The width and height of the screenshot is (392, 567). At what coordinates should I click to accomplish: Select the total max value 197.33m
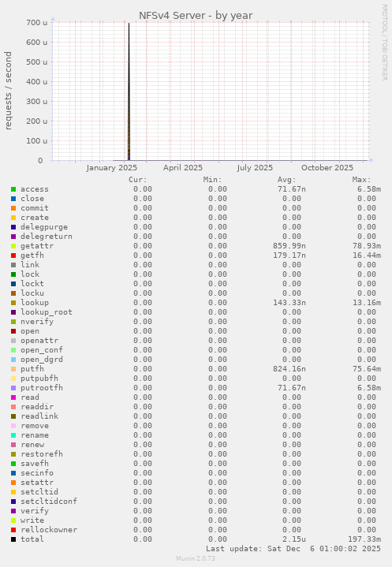point(364,539)
